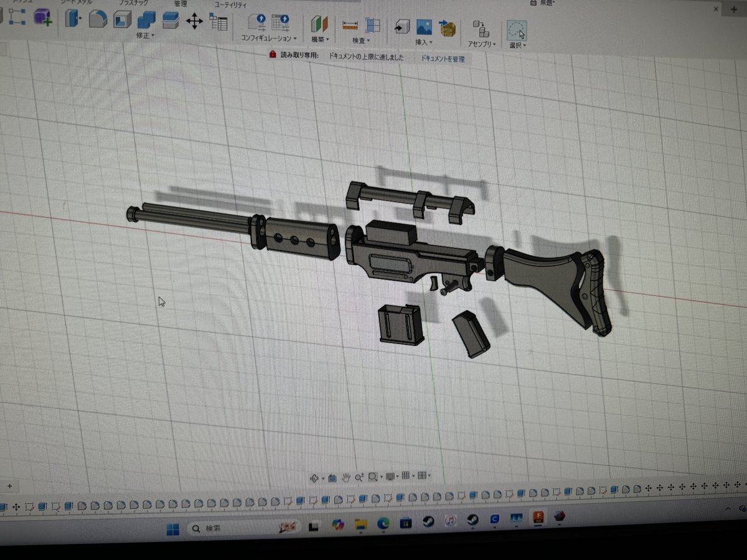Click the Assemble joint icon
747x560 pixels.
click(480, 29)
